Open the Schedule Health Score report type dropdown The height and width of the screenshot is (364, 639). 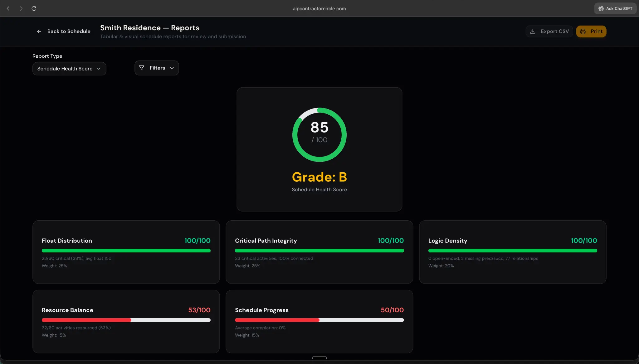pyautogui.click(x=69, y=69)
